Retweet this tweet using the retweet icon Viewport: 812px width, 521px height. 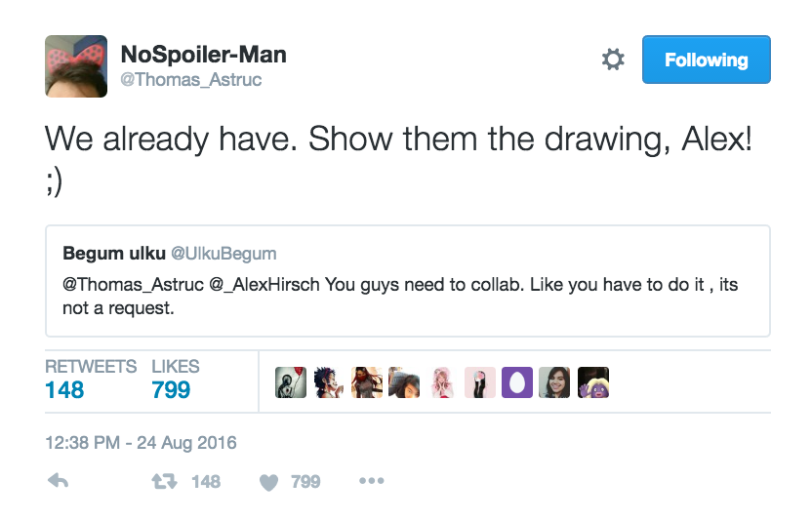pos(162,481)
